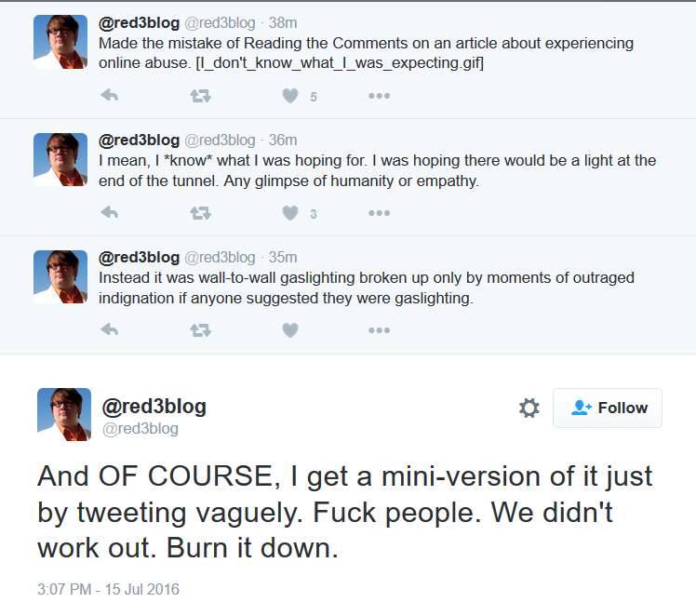Reply to the 36m tweet about hoping
Viewport: 696px width, 616px height.
point(110,212)
